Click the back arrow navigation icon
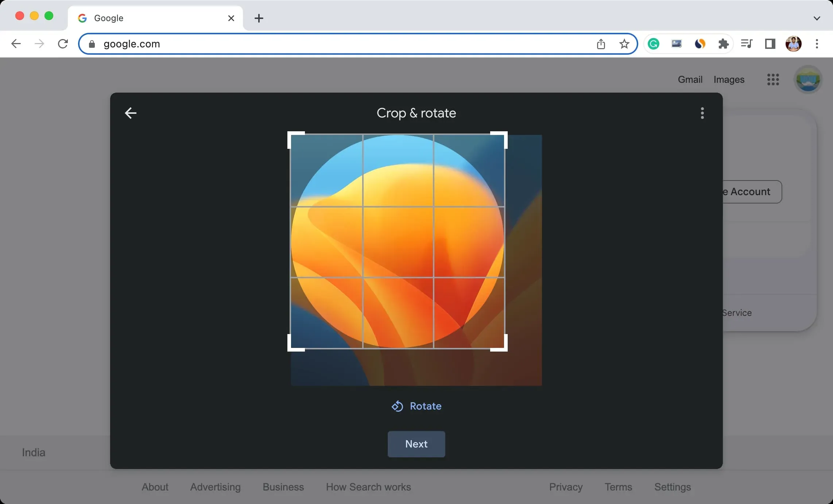Viewport: 833px width, 504px height. coord(130,112)
